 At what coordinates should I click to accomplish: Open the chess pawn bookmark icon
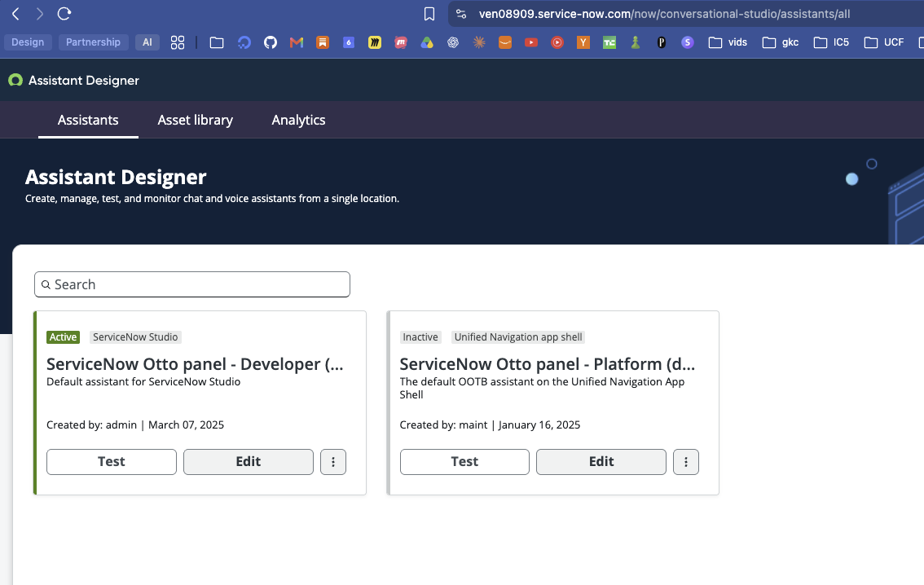[636, 42]
